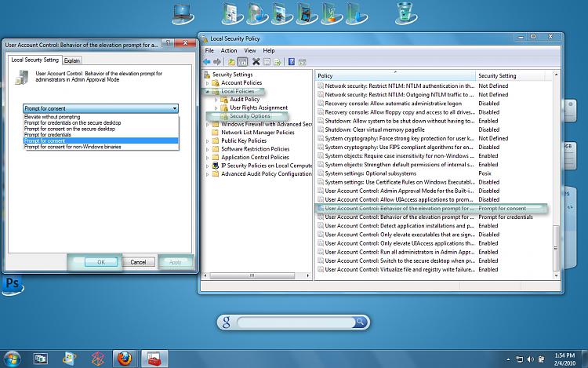Viewport: 588px width, 368px height.
Task: Open the Downloads folder icon on the top dock
Action: pyautogui.click(x=356, y=14)
